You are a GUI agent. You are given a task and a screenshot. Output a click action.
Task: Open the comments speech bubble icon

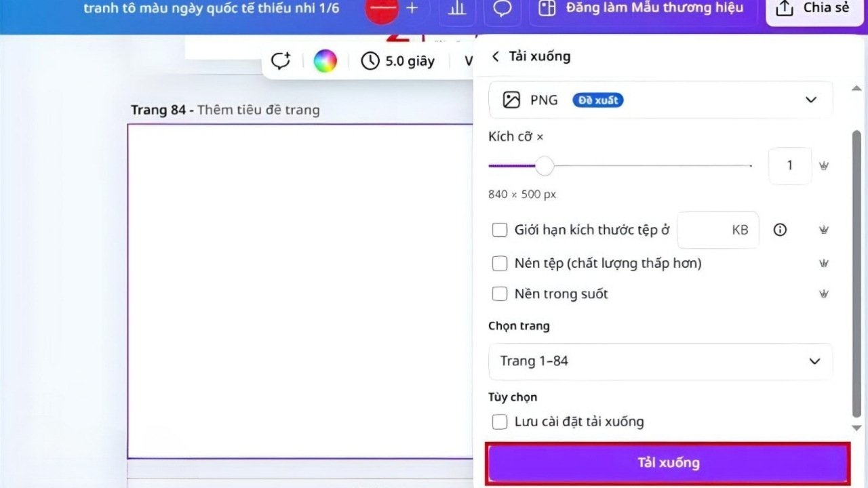[502, 9]
